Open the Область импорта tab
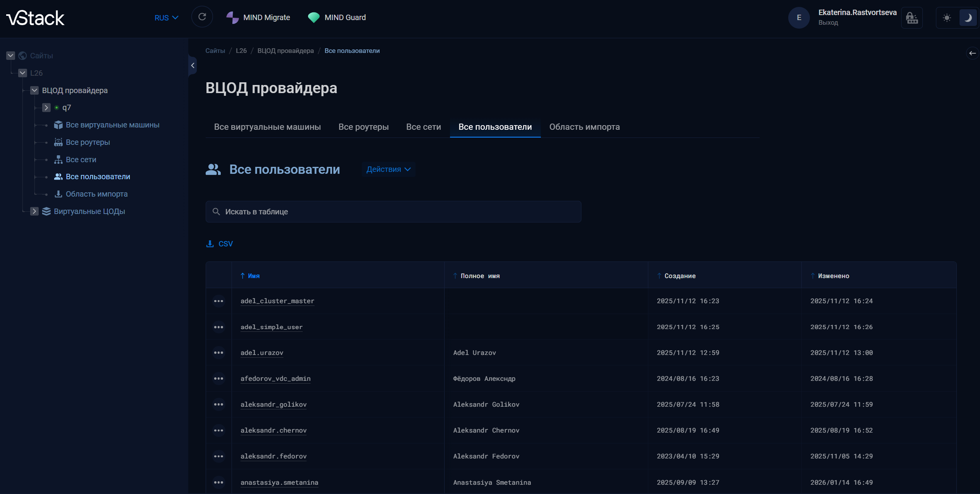Screen dimensions: 980x494 584,127
